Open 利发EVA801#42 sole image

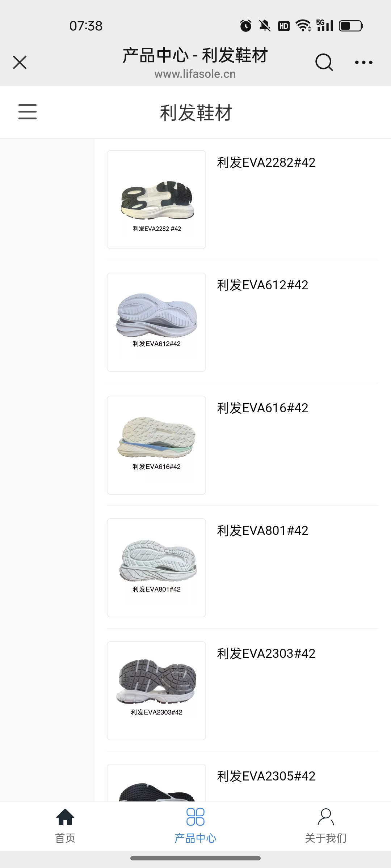point(156,568)
